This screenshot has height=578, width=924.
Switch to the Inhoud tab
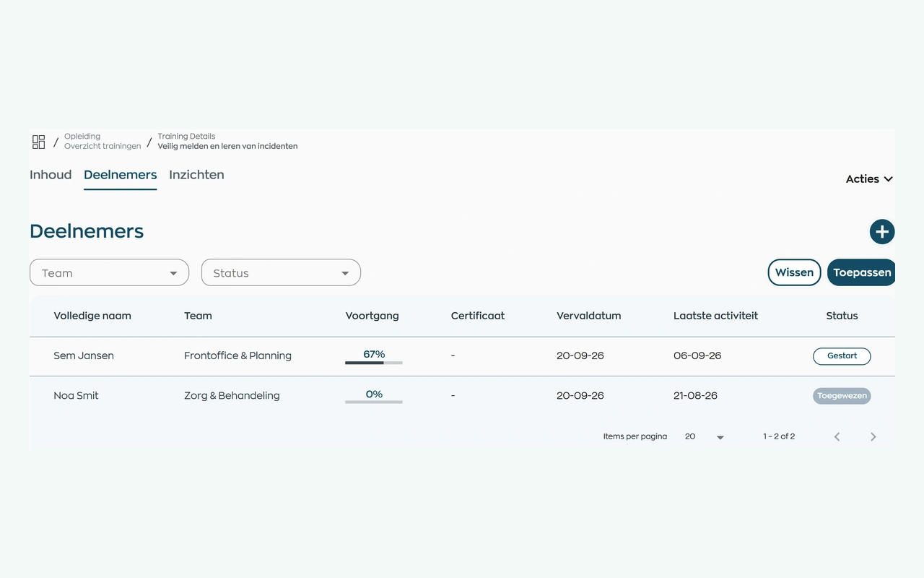51,175
